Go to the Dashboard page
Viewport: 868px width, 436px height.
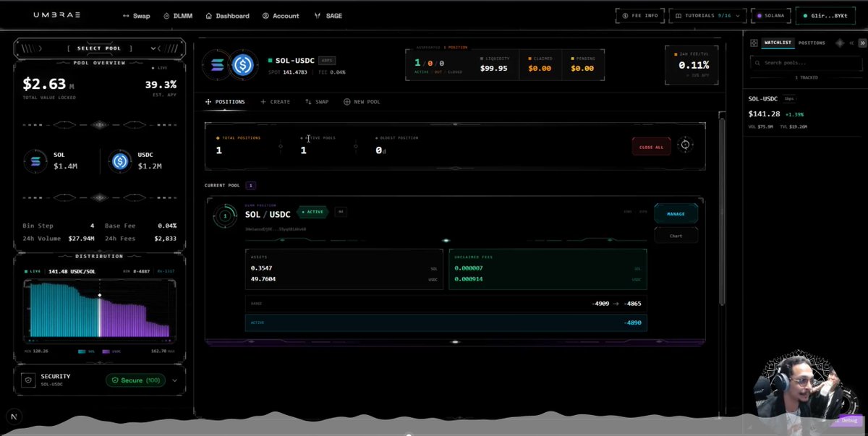(227, 16)
